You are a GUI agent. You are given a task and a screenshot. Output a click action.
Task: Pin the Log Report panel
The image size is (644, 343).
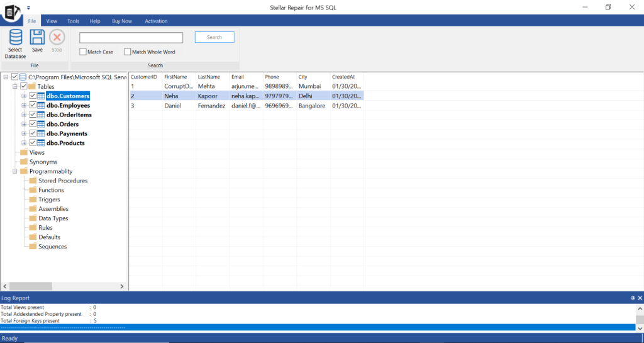coord(633,298)
